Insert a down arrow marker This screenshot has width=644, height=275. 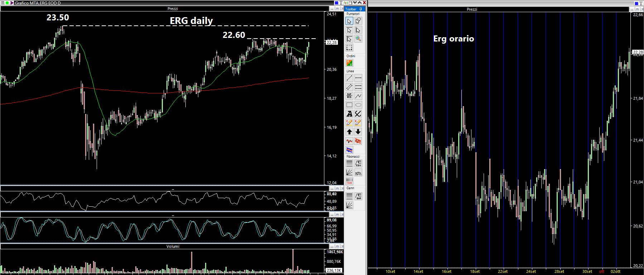(x=358, y=132)
